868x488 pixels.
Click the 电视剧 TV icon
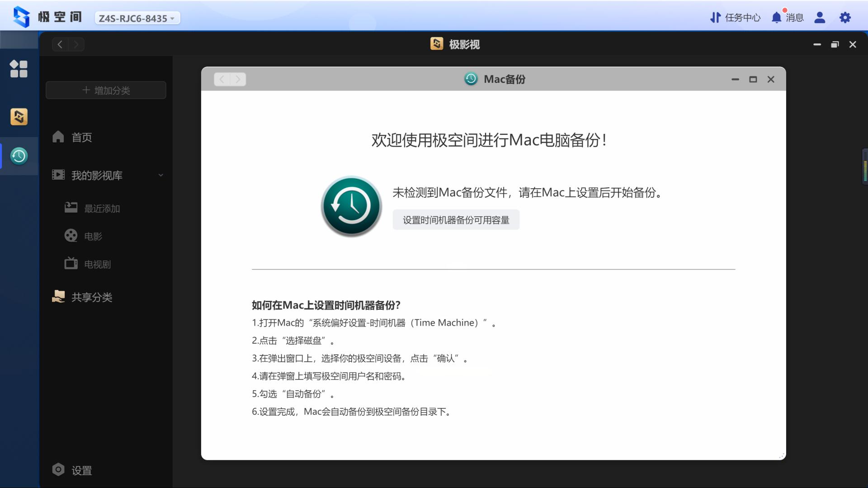point(71,264)
